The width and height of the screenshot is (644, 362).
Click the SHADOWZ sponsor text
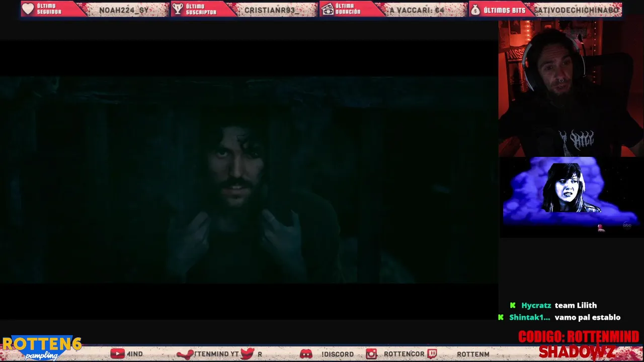pos(577,352)
